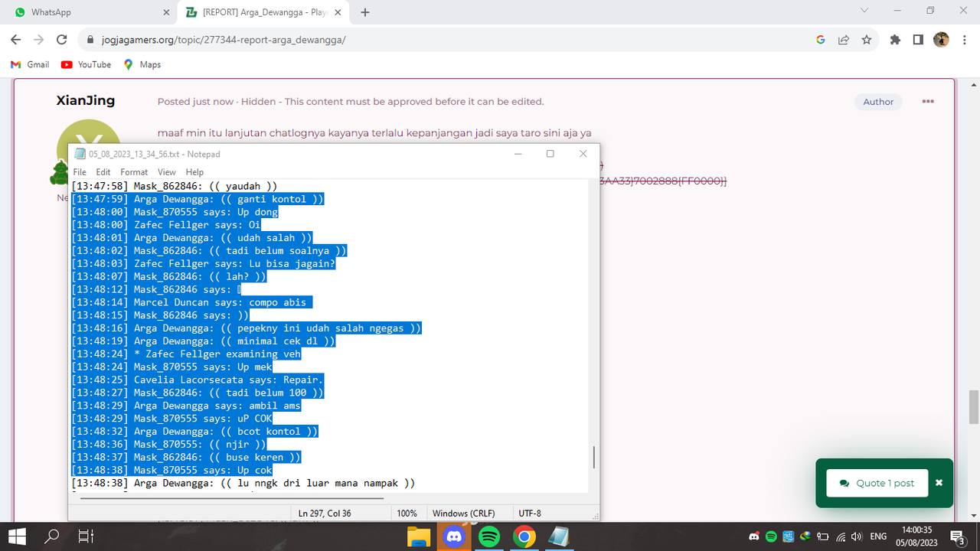Open Discord tray icon
This screenshot has width=980, height=551.
click(754, 536)
